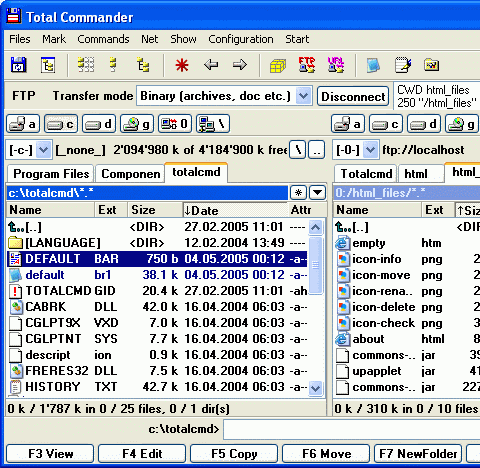Viewport: 480px width, 468px height.
Task: Select FTP drive 0 in left panel
Action: (175, 124)
